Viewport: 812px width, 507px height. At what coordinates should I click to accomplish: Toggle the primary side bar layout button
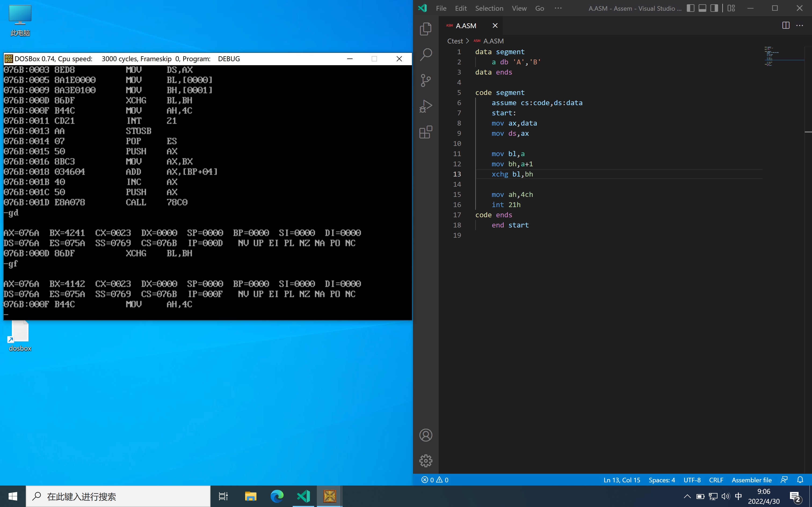coord(690,8)
